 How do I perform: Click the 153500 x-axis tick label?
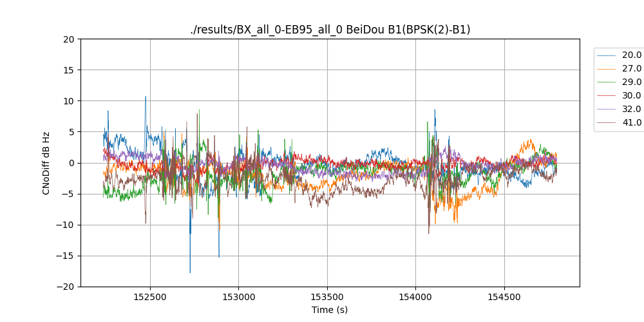327,297
